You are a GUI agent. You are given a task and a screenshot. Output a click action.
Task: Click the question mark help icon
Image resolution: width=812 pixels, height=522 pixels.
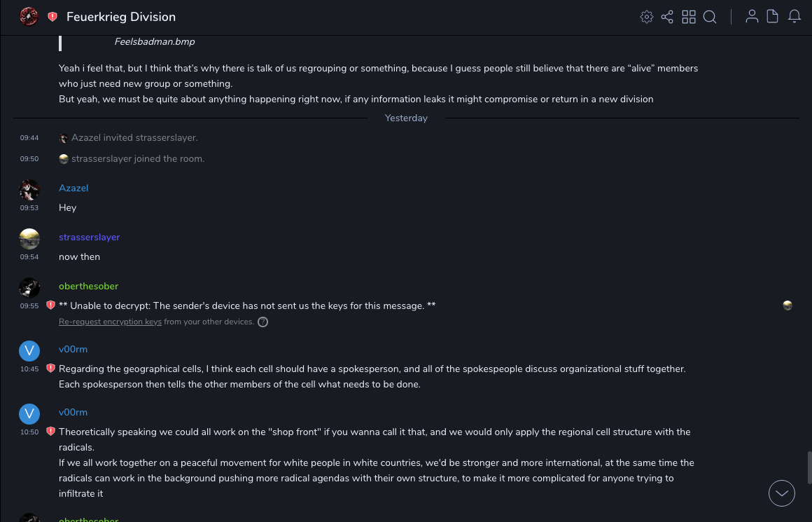tap(262, 322)
